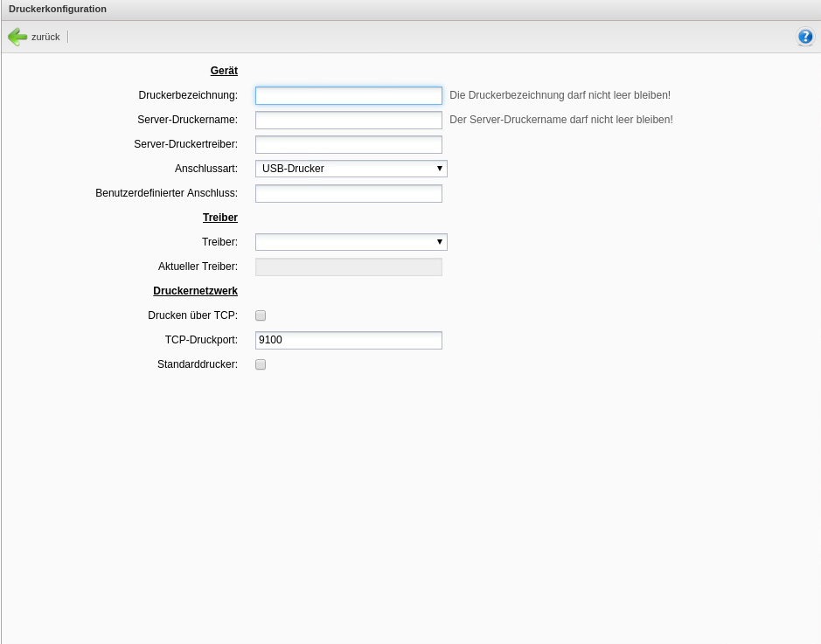The image size is (821, 644).
Task: Click the 'Server-Druckername darf nicht leer bleiben' warning
Action: point(560,120)
